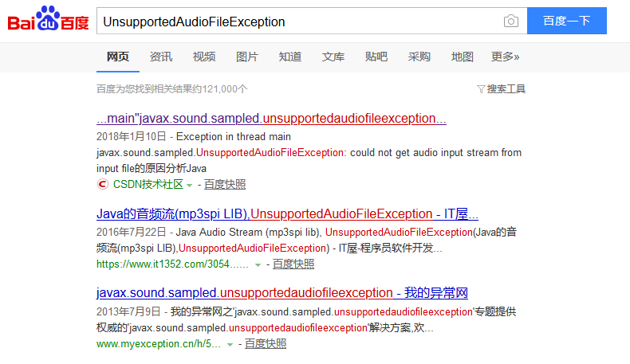Open the 地图 tab

coord(462,57)
